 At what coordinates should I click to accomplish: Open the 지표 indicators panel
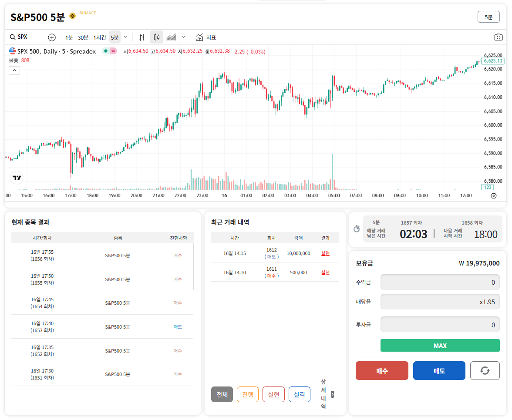point(205,37)
